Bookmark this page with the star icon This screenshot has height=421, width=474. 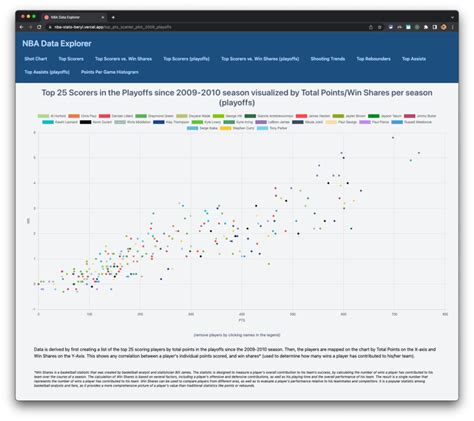379,27
